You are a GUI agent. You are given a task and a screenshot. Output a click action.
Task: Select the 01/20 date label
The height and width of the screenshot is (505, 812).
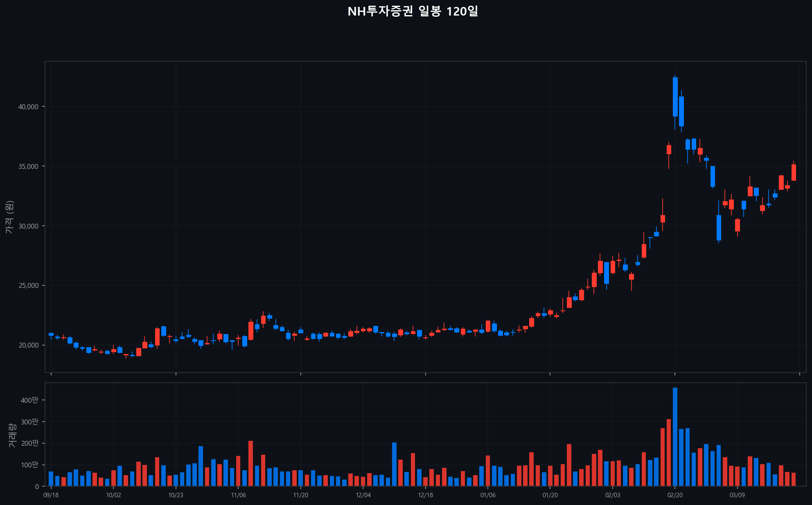coord(550,495)
